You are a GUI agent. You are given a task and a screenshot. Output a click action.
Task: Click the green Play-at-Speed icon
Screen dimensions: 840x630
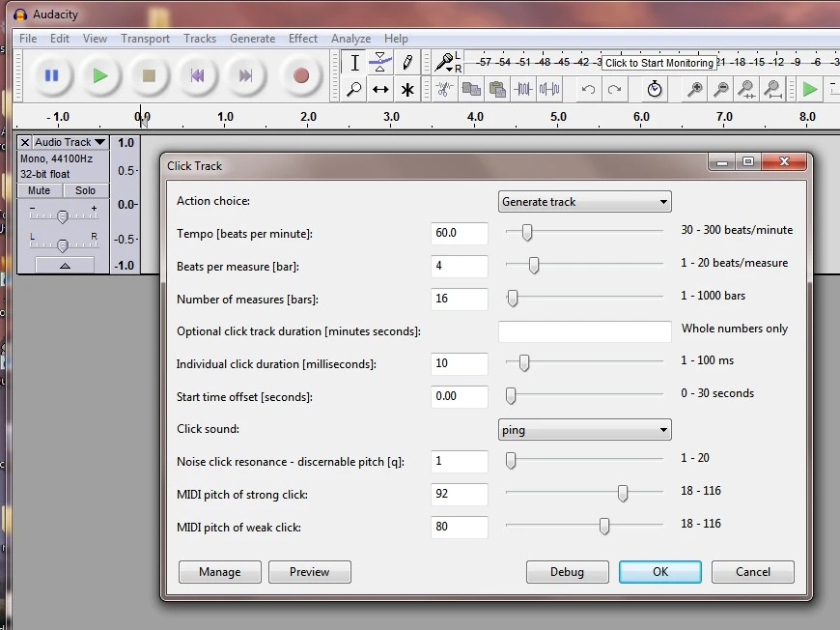click(809, 89)
